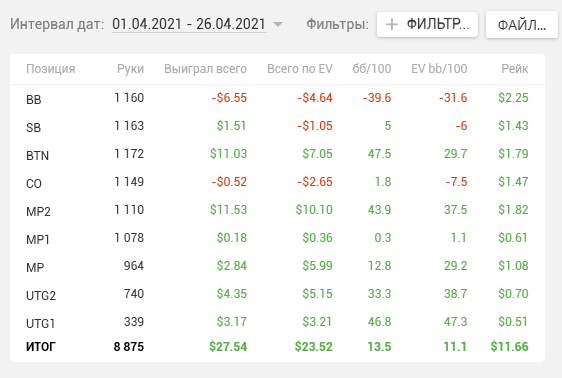
Task: Select the MP1 position row
Action: (277, 238)
